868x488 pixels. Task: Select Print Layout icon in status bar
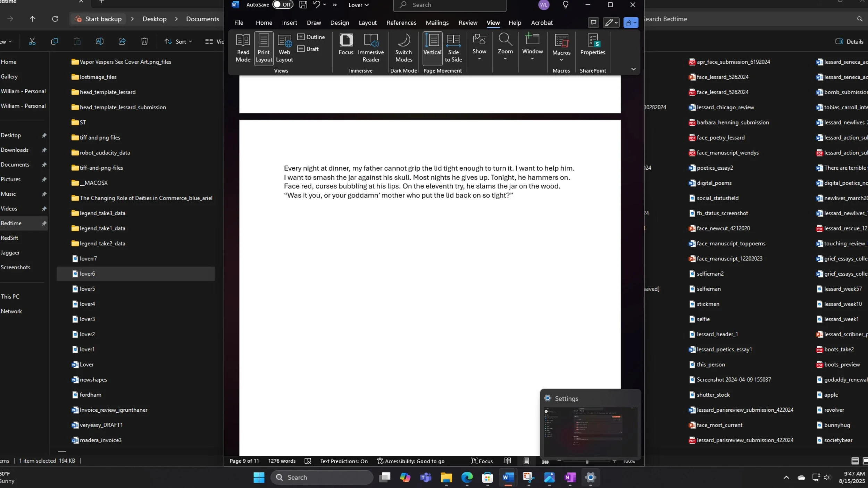tap(526, 461)
